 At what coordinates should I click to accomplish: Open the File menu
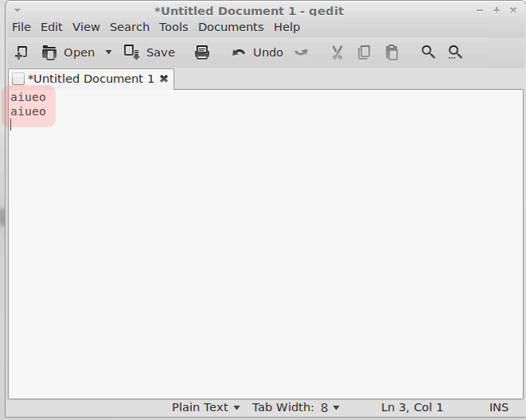pos(21,27)
